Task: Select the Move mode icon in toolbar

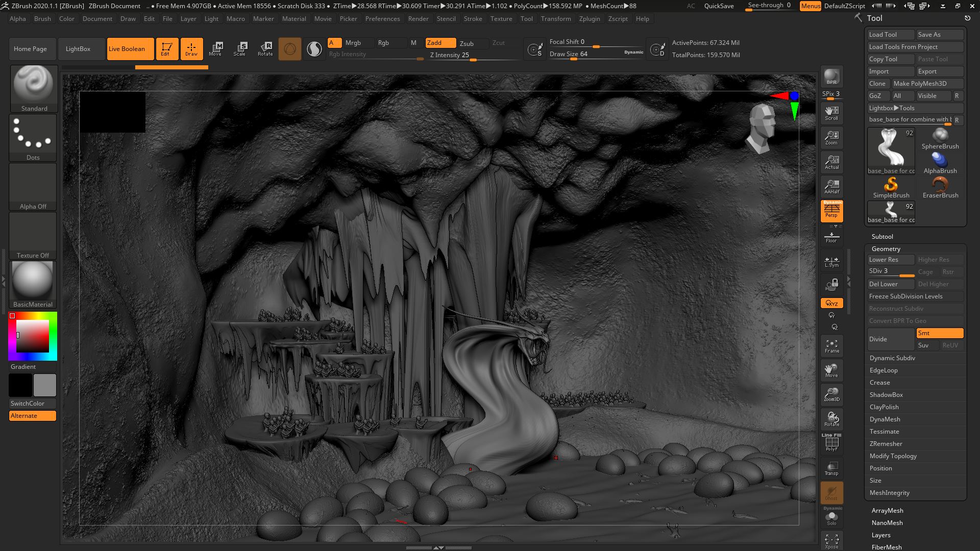Action: tap(215, 49)
